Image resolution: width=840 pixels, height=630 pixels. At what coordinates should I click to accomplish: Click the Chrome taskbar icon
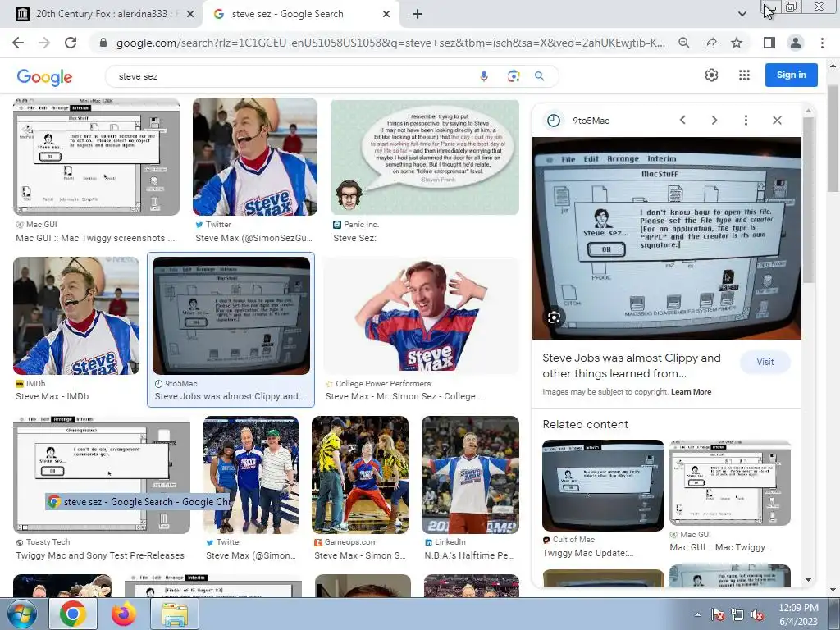coord(73,614)
